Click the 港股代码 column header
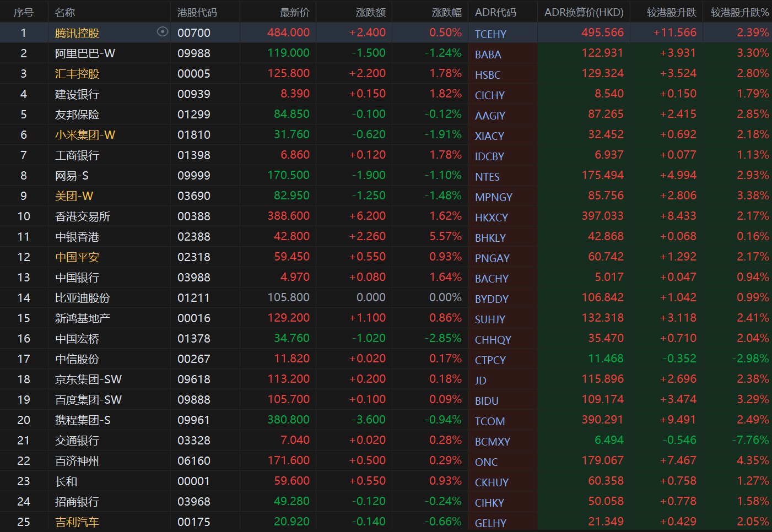 (x=197, y=12)
